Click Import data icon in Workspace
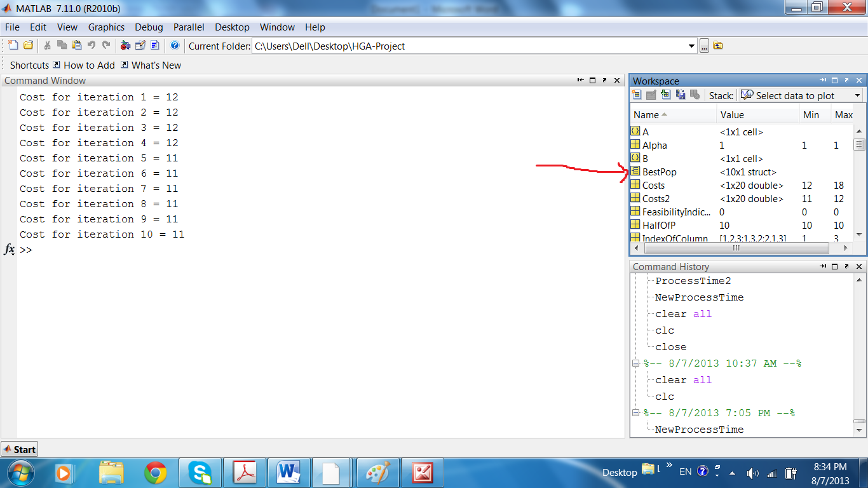 665,95
